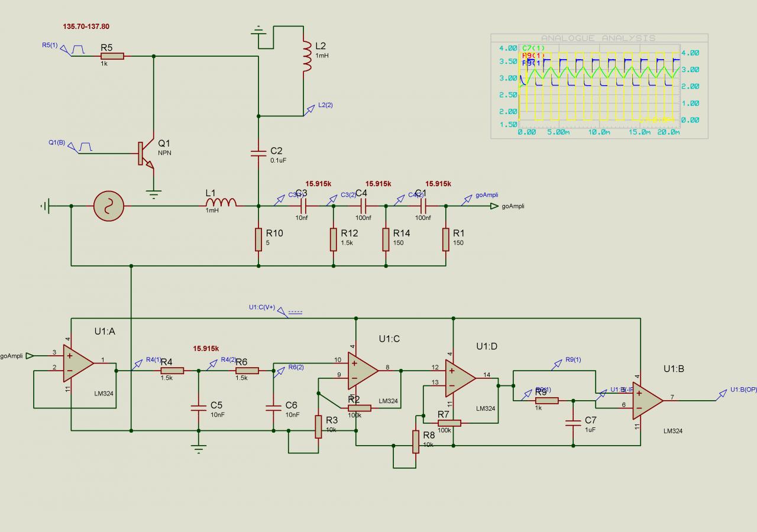Click the R8 10k resistor body

[x=415, y=442]
